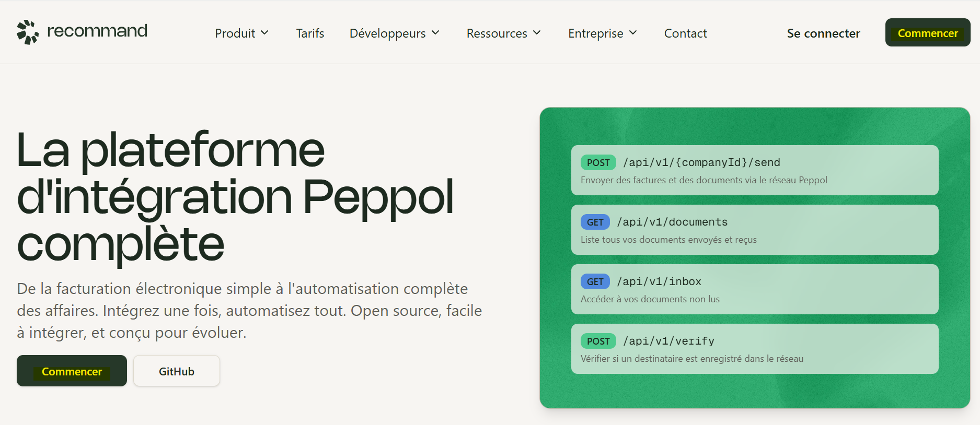Viewport: 980px width, 425px height.
Task: Click the recommand logo icon
Action: point(28,32)
